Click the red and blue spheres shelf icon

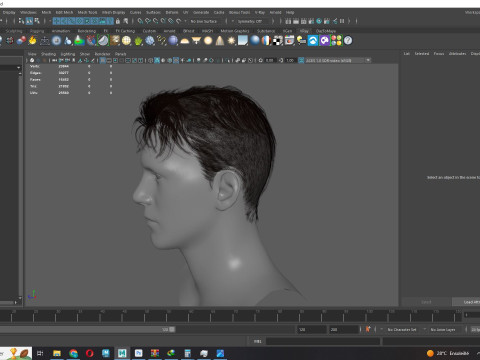[21, 41]
